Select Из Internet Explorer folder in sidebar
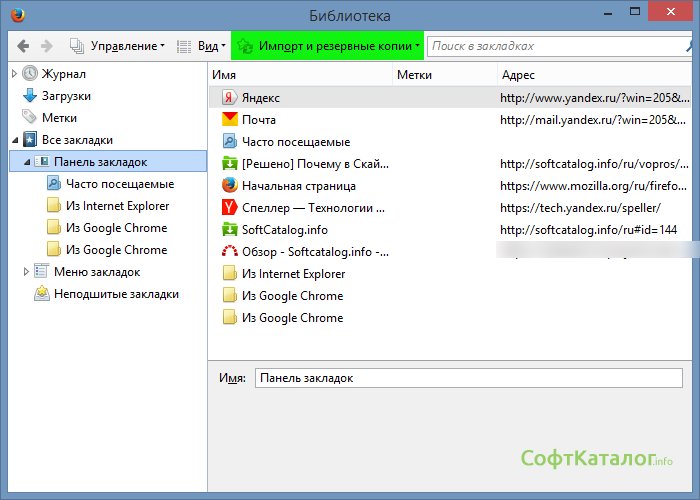This screenshot has width=700, height=500. click(x=117, y=206)
